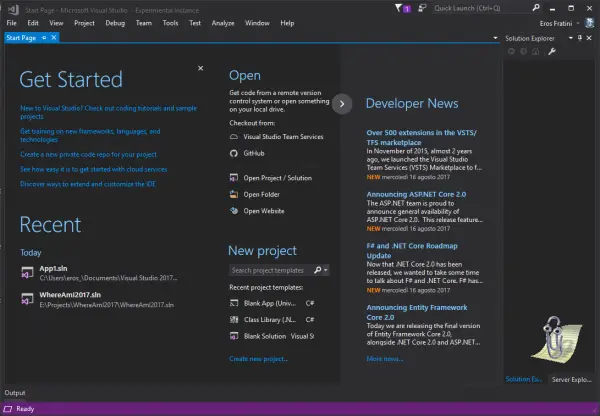Viewport: 600px width, 416px height.
Task: Open the Eros Fratini account dropdown
Action: (x=578, y=23)
